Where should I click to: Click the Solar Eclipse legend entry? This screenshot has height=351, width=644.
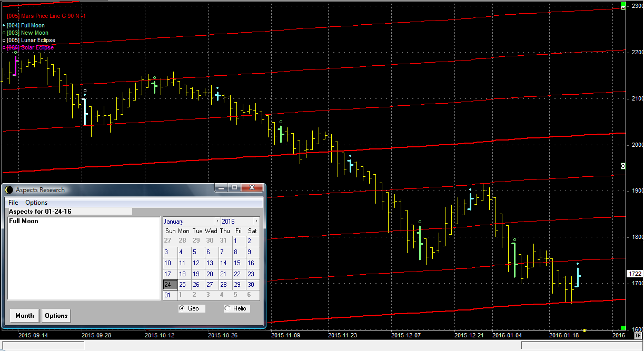(30, 47)
